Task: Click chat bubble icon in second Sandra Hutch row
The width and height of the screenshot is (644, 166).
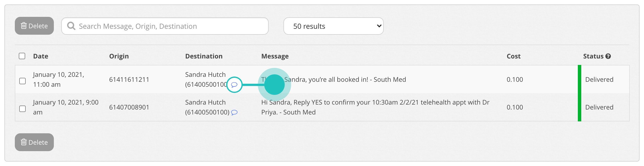Action: tap(234, 112)
